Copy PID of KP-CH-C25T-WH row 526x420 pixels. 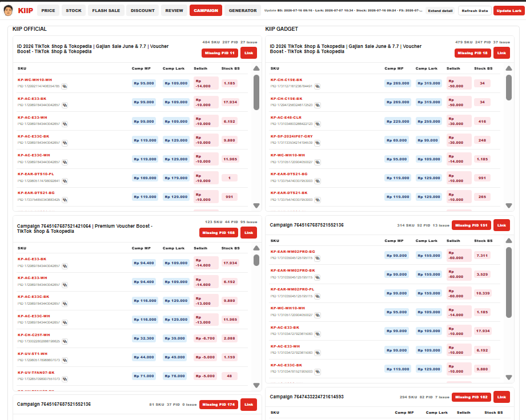point(65,341)
